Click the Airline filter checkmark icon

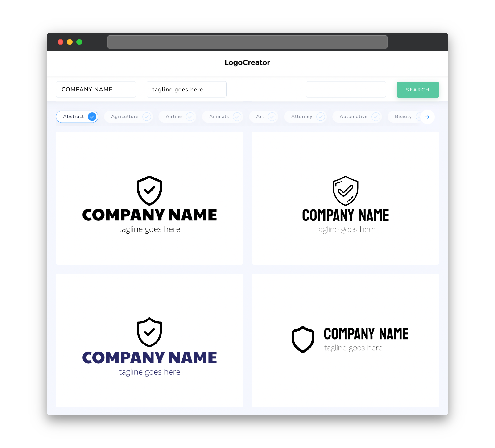pos(190,116)
